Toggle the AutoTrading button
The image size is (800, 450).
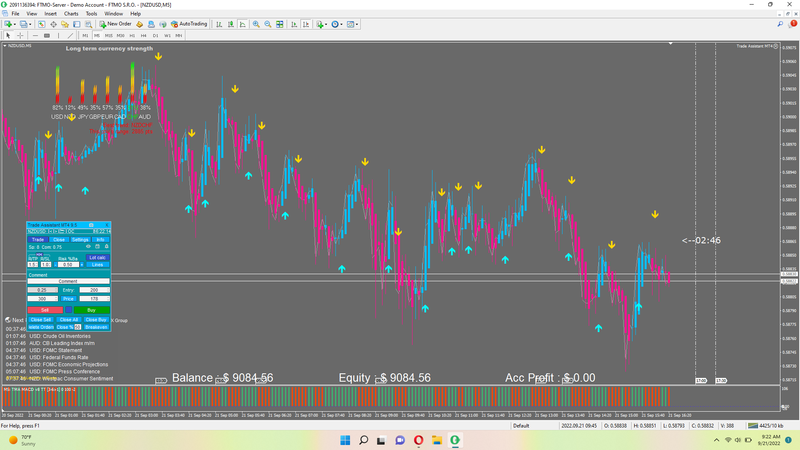tap(186, 23)
